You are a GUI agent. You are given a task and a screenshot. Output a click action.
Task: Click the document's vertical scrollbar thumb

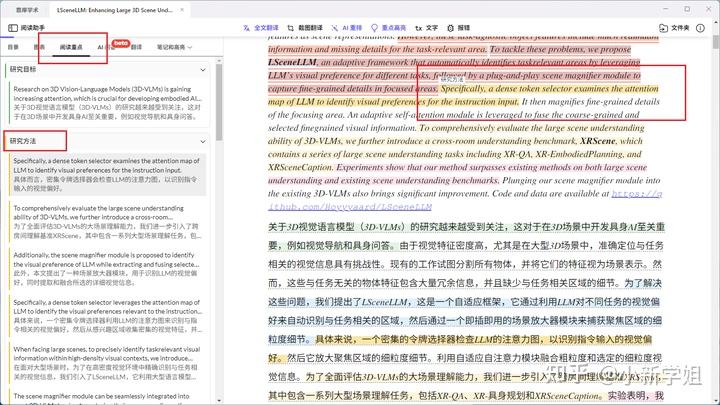[x=715, y=43]
